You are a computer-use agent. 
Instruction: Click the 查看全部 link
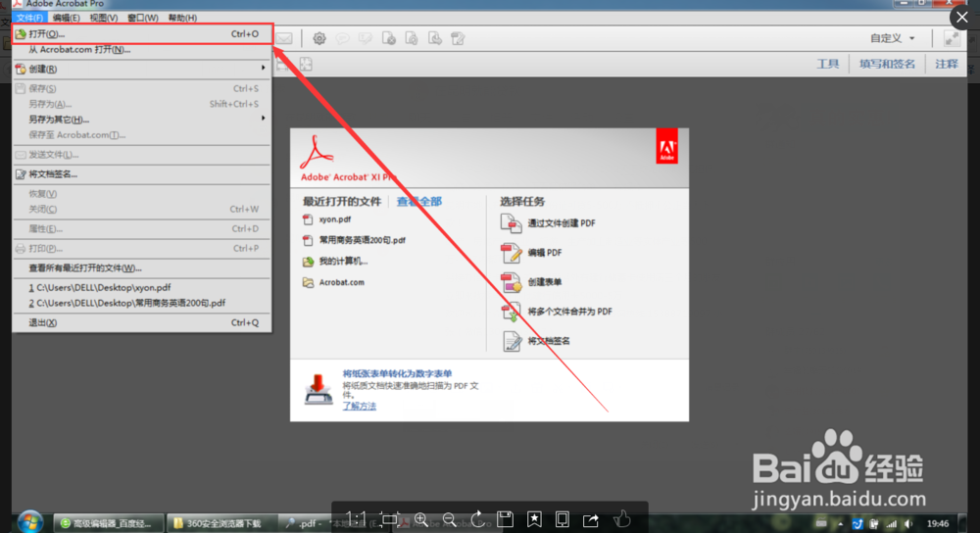pyautogui.click(x=419, y=201)
